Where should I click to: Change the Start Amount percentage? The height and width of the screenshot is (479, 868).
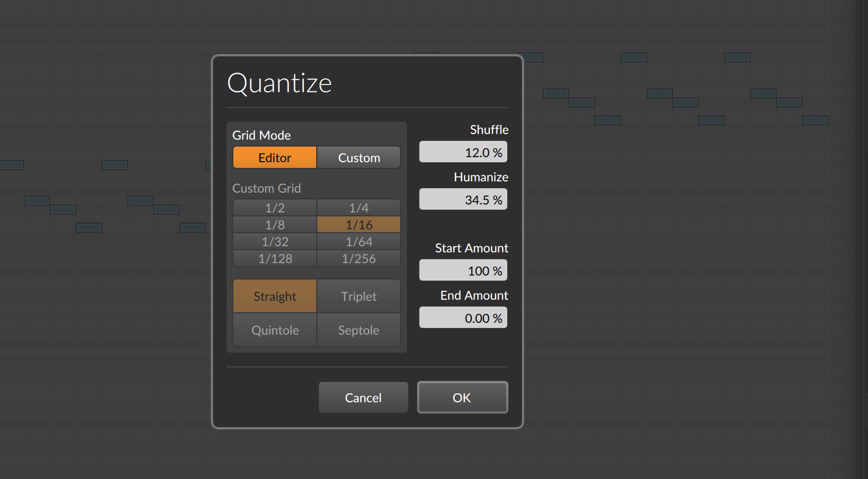[463, 270]
